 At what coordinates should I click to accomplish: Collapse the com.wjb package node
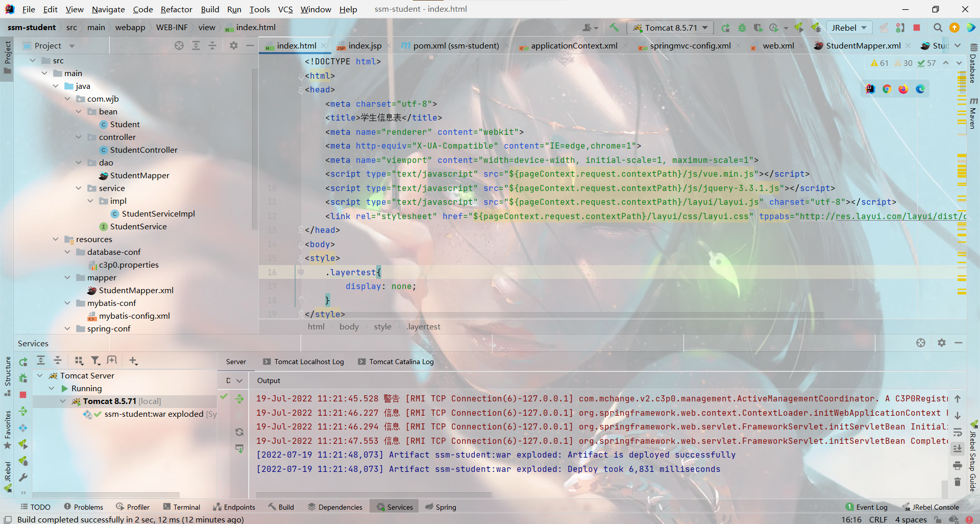pos(67,99)
